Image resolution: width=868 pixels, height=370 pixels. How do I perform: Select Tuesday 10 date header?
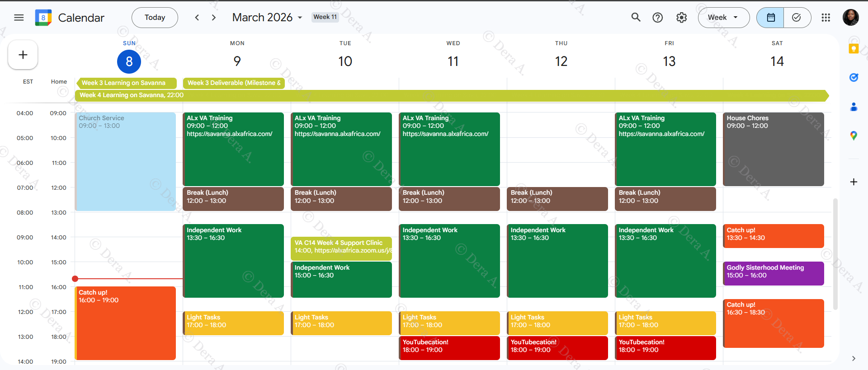[x=345, y=61]
